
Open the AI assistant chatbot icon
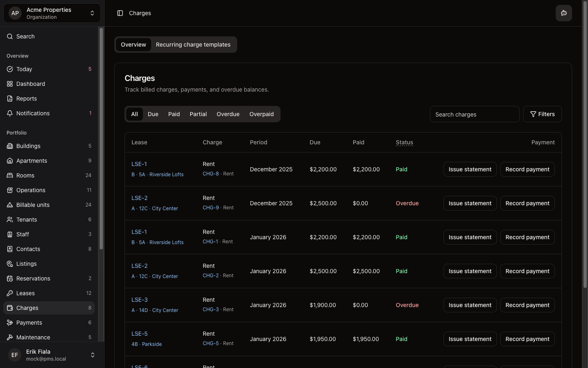tap(564, 13)
